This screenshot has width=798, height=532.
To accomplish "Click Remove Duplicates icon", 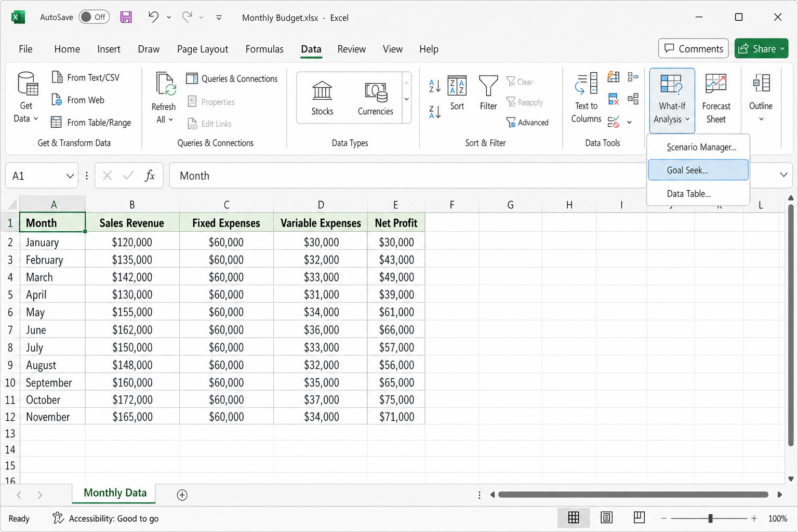I will point(614,99).
